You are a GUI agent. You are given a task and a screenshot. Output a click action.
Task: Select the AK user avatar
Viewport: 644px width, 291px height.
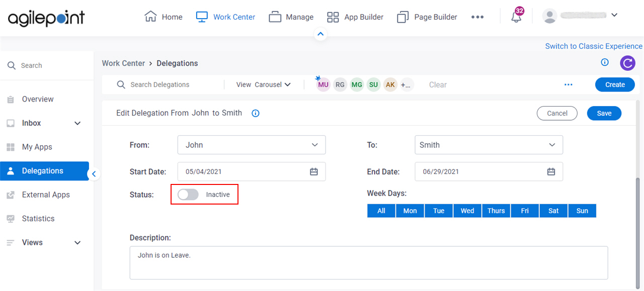click(x=390, y=84)
